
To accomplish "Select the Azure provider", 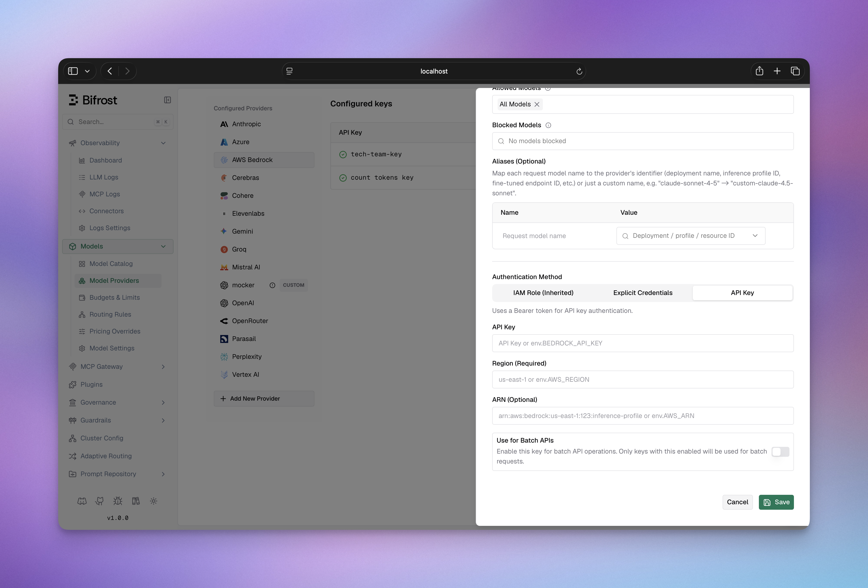I will coord(264,142).
